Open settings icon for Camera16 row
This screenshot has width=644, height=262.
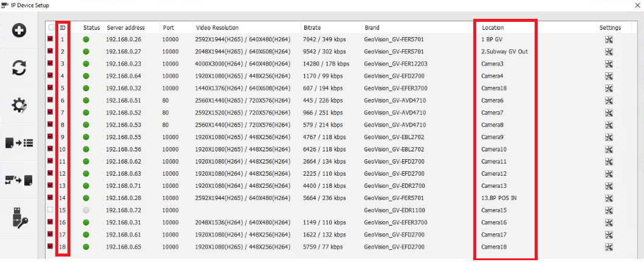[609, 222]
